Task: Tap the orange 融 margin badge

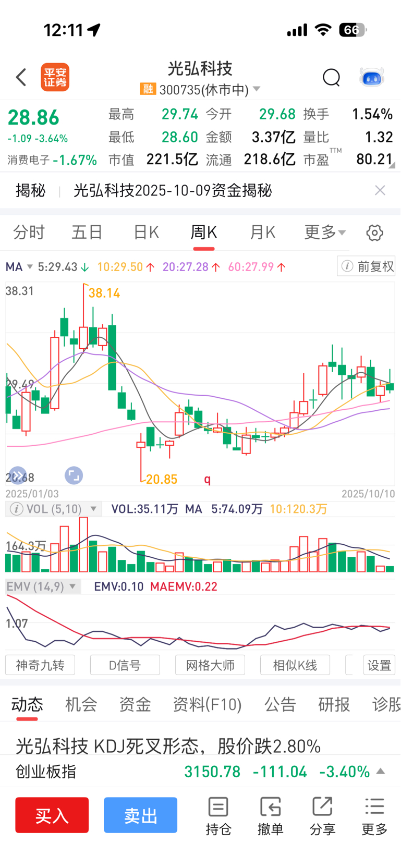Action: tap(148, 89)
